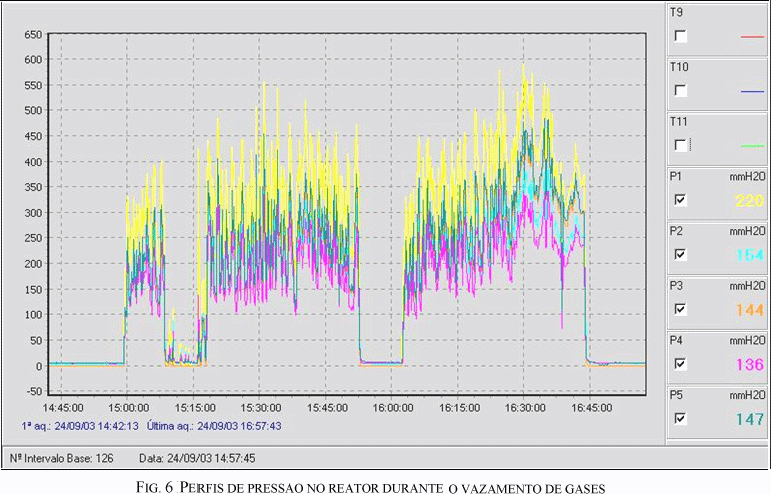Screen dimensions: 771x494
Task: Toggle the P3 pressure checkbox
Action: click(681, 309)
